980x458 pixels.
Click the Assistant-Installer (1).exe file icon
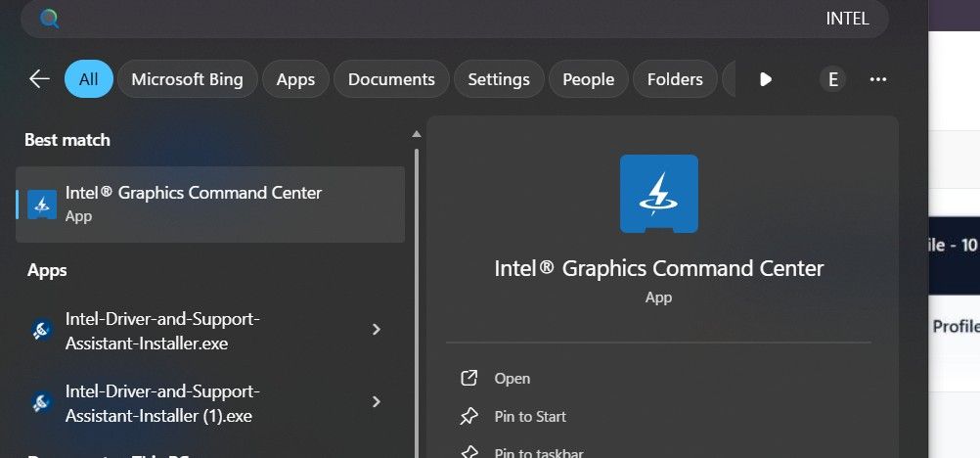[x=42, y=402]
